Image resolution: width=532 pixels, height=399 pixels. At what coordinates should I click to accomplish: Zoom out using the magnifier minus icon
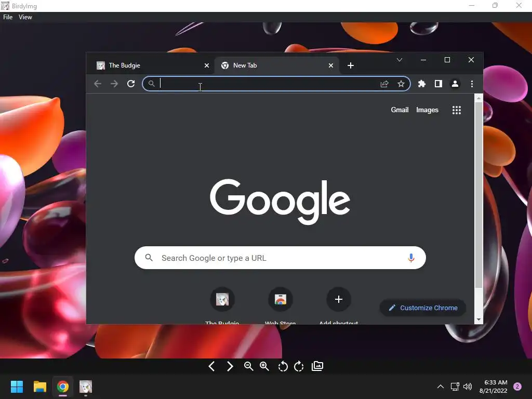248,366
